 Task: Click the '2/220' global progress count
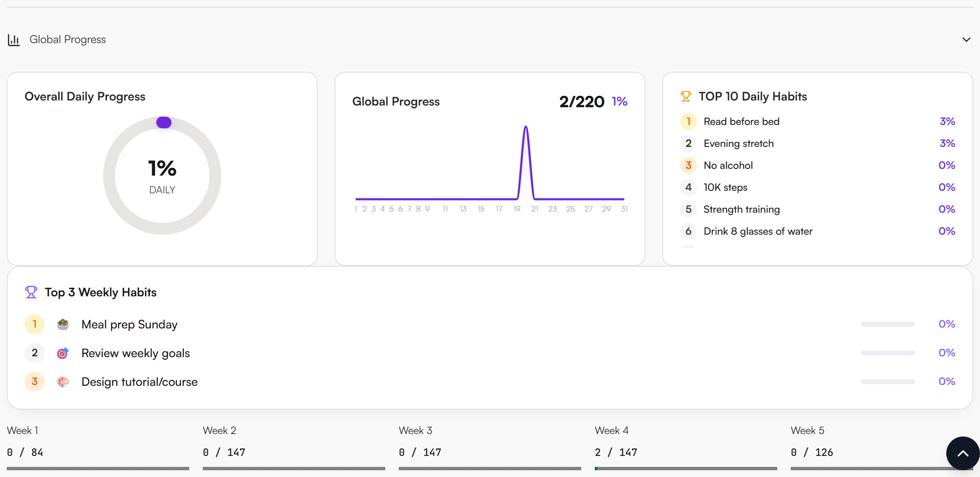(x=582, y=102)
